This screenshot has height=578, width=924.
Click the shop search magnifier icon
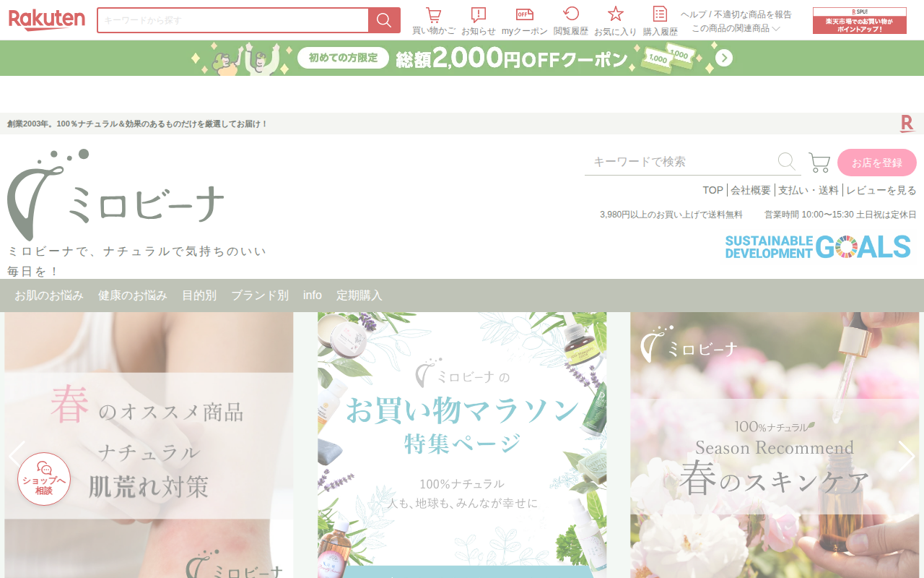(x=787, y=162)
